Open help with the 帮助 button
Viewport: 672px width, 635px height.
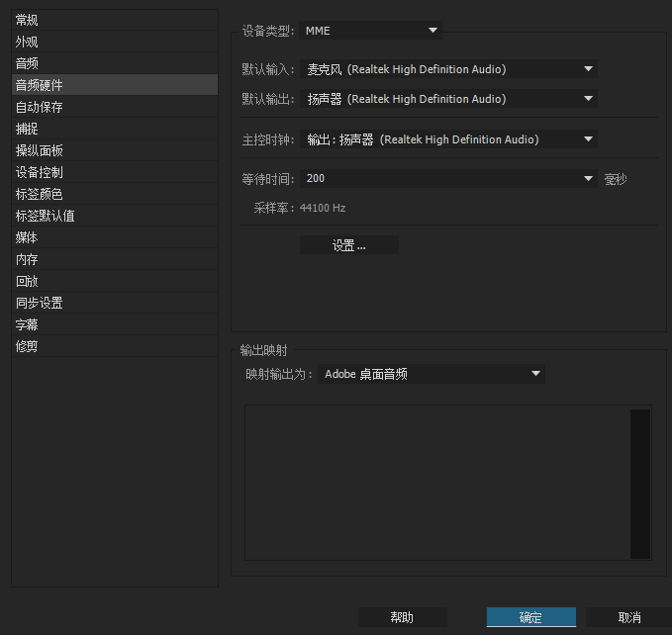(x=402, y=617)
